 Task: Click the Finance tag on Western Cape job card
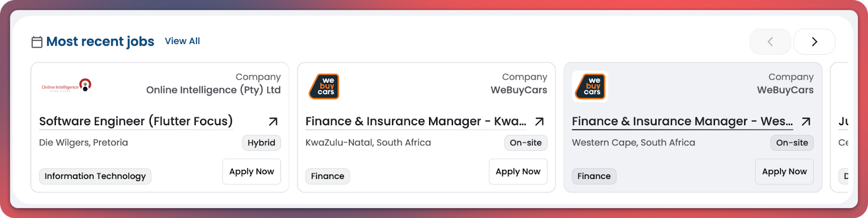click(594, 176)
